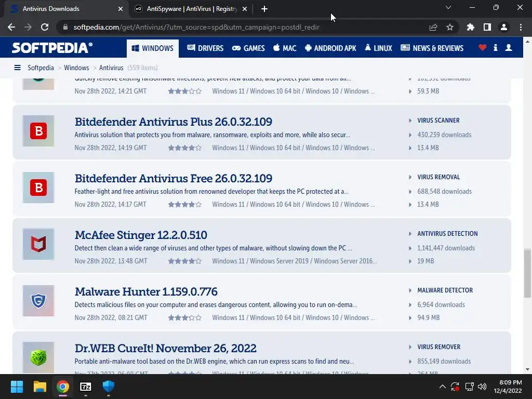Viewport: 532px width, 399px height.
Task: Show hidden system tray icons
Action: 443,387
